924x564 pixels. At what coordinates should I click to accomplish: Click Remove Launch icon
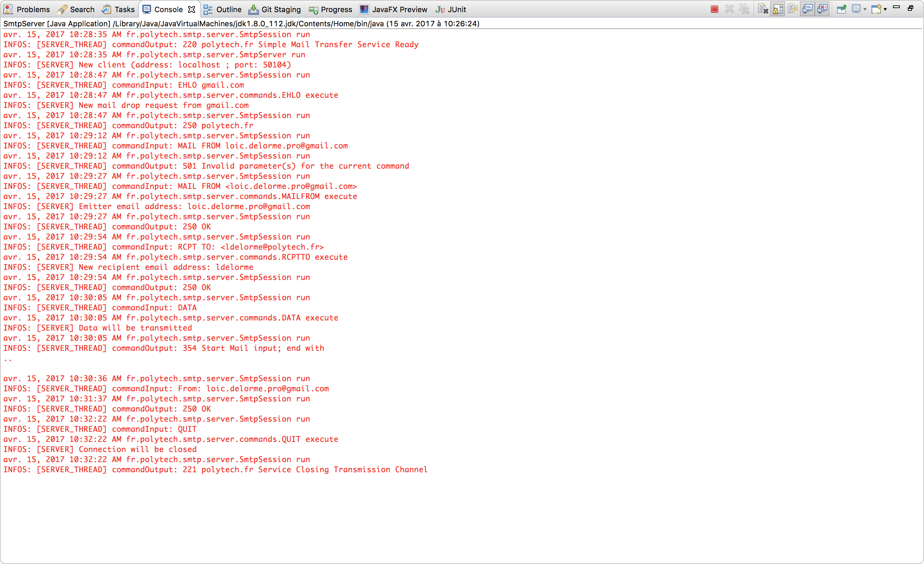(729, 9)
